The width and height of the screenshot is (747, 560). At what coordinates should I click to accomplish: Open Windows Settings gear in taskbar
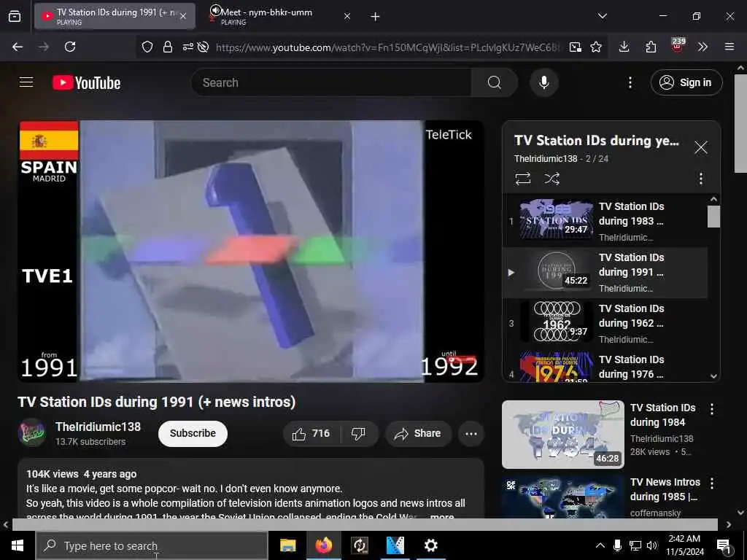(430, 545)
